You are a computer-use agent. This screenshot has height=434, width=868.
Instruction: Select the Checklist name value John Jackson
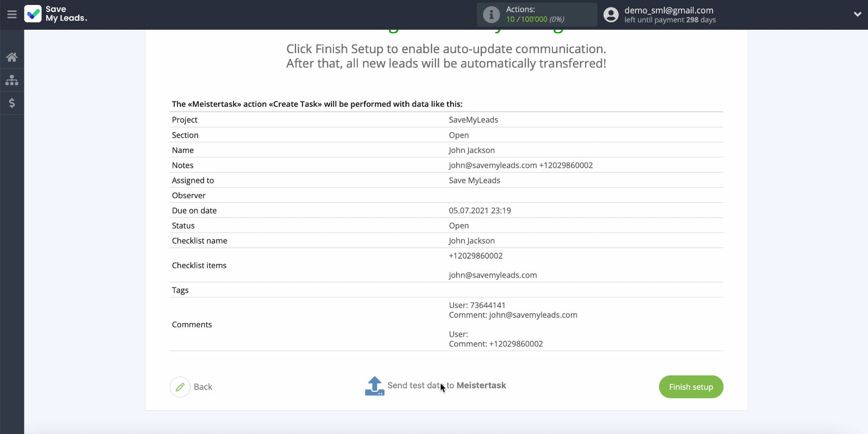pos(472,241)
